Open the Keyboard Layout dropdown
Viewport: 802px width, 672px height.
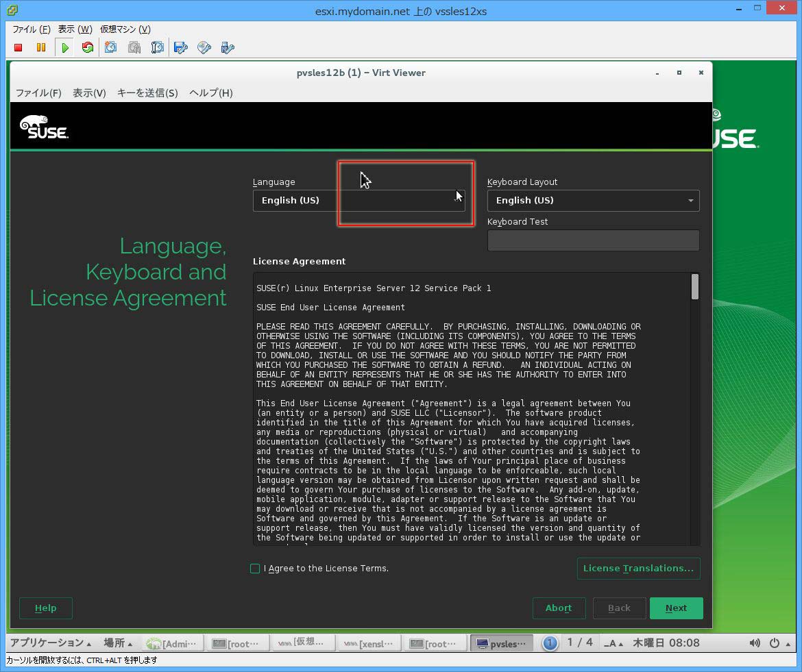[x=594, y=200]
